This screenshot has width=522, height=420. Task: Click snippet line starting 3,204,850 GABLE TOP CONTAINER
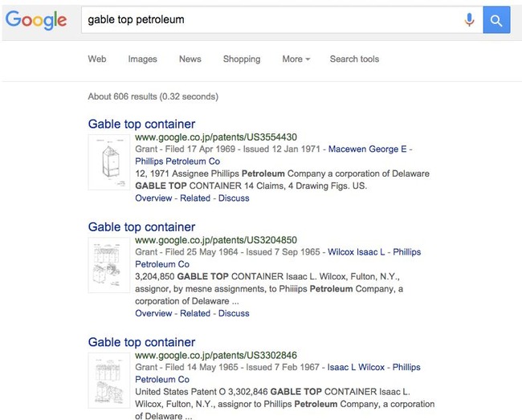pyautogui.click(x=267, y=276)
